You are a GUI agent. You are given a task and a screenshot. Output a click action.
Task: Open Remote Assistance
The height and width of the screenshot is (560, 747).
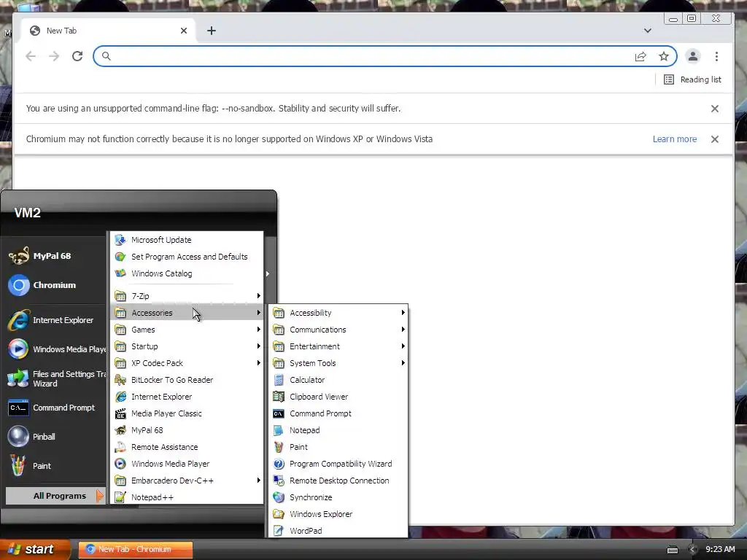pos(187,447)
